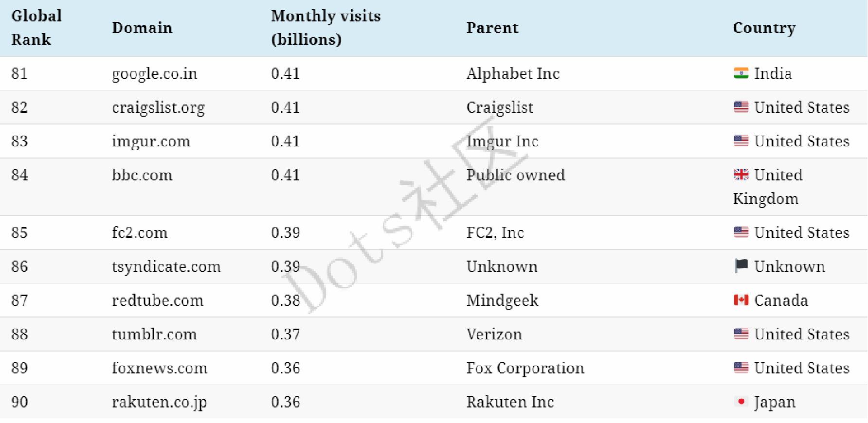Viewport: 868px width, 423px height.
Task: Open the bbc.com domain entry
Action: [142, 175]
